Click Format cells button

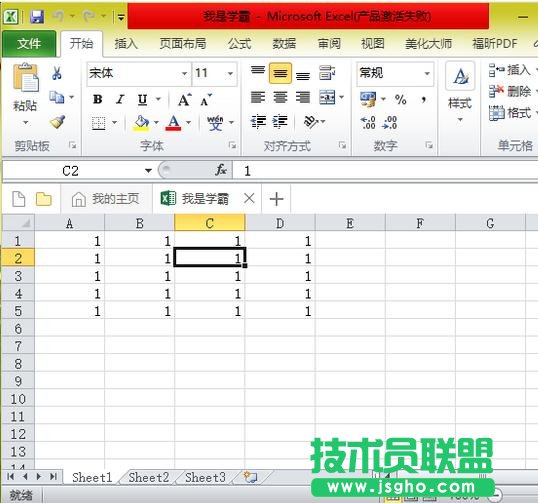(x=510, y=113)
